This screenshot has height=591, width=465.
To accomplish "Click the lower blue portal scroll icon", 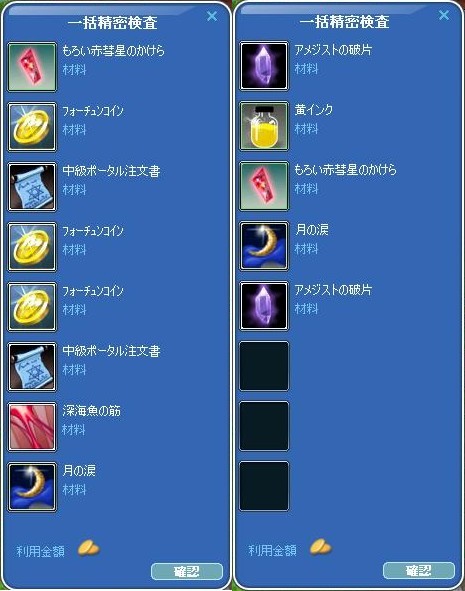I will click(x=32, y=367).
